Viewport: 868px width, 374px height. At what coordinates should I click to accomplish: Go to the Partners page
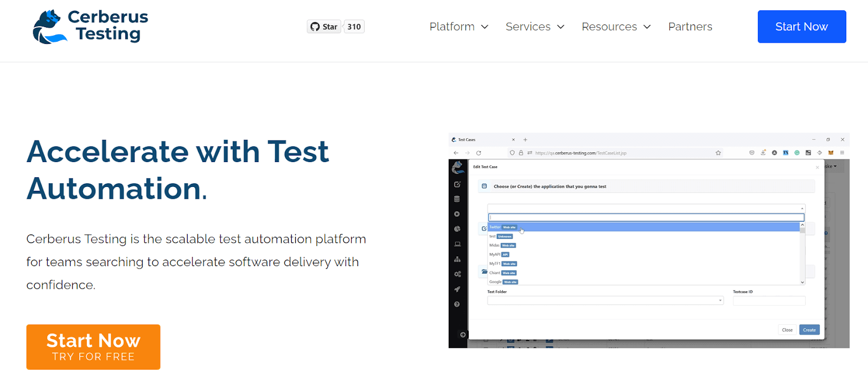pos(690,27)
